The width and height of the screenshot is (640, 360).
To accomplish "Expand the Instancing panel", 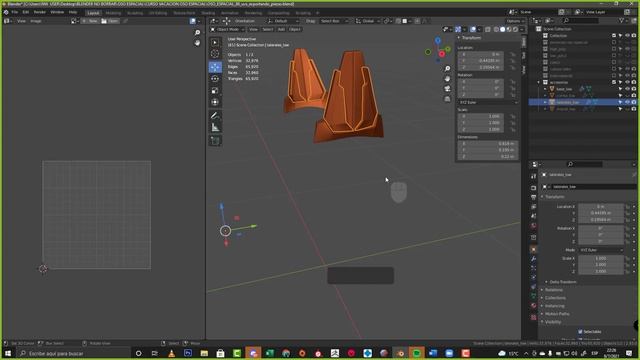I will coord(554,306).
